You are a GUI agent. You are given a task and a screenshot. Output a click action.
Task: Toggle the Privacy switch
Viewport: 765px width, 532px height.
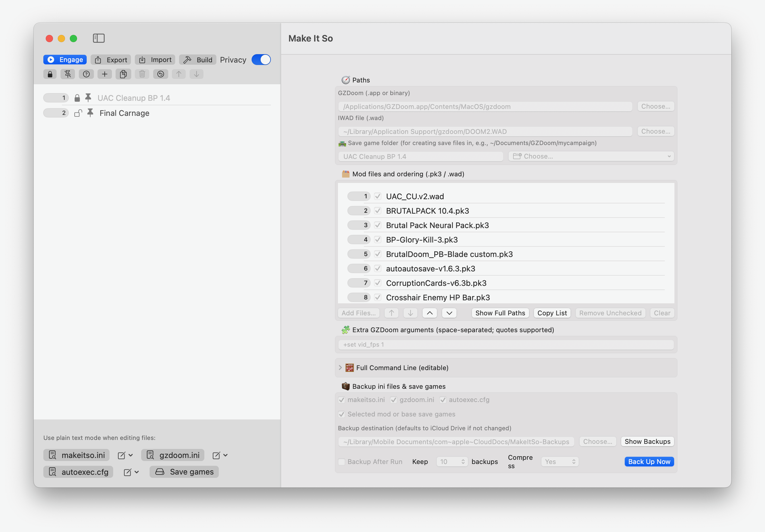[261, 60]
